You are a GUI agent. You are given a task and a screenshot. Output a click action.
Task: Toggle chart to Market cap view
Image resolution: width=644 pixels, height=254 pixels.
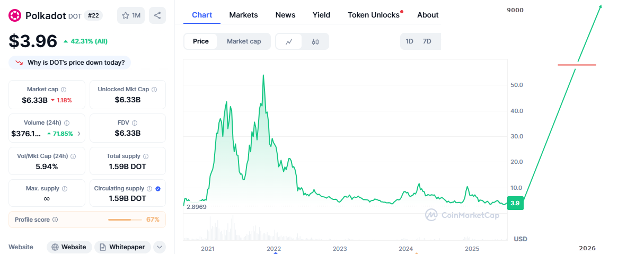point(244,41)
